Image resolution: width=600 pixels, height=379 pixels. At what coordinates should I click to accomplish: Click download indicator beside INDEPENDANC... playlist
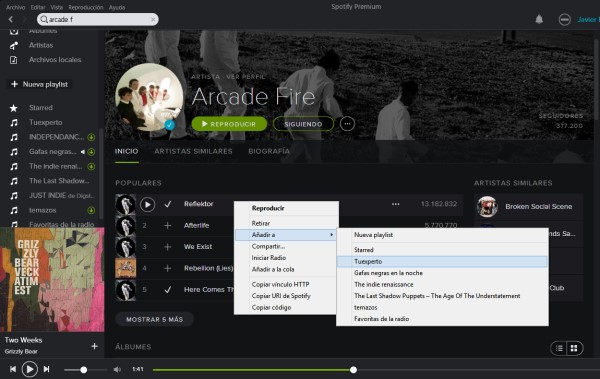91,137
